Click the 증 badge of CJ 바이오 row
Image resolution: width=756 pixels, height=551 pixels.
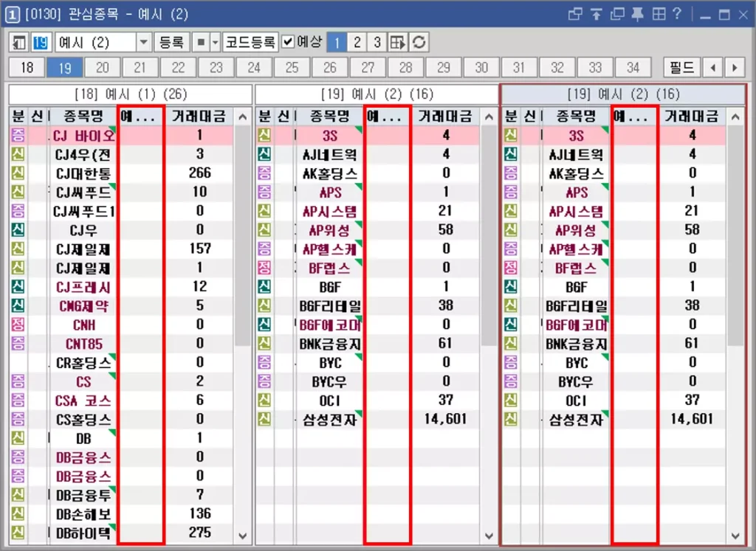18,135
